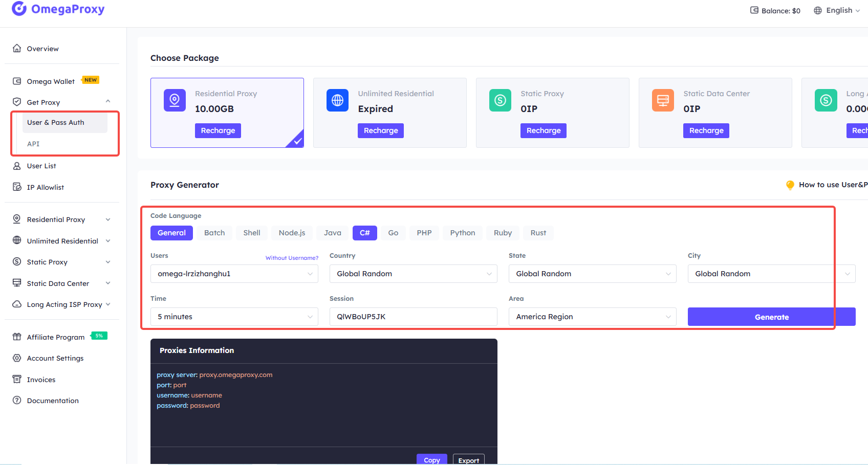Click the User List person icon

(x=17, y=166)
